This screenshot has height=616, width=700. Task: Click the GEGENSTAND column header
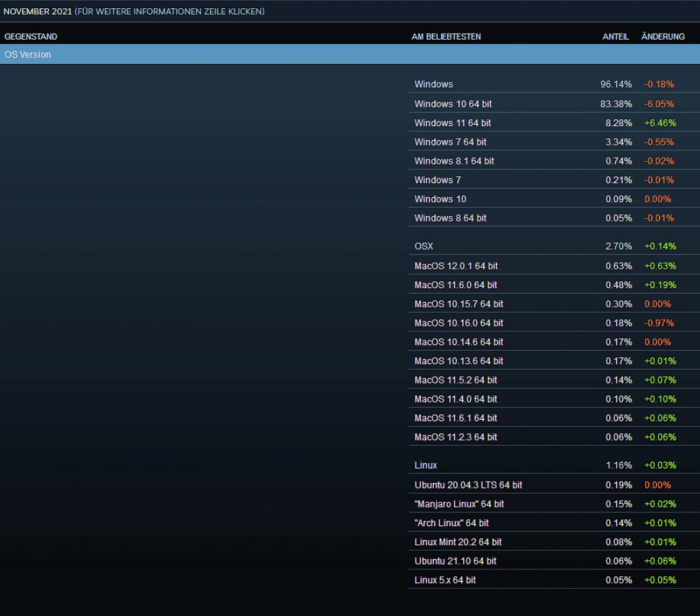31,36
